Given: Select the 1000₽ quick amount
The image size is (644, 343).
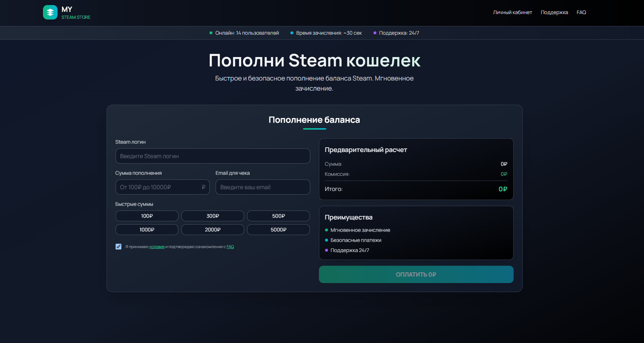Looking at the screenshot, I should 147,230.
